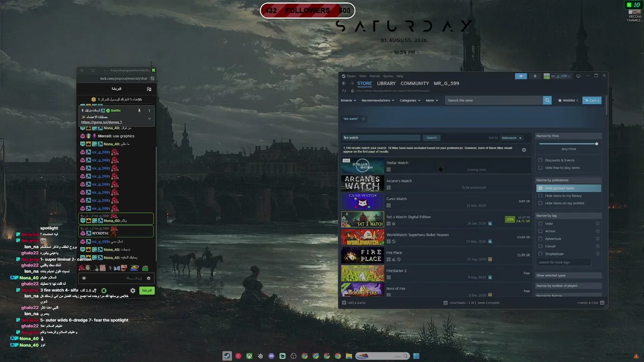644x362 pixels.
Task: Open Steam from the taskbar
Action: 227,356
